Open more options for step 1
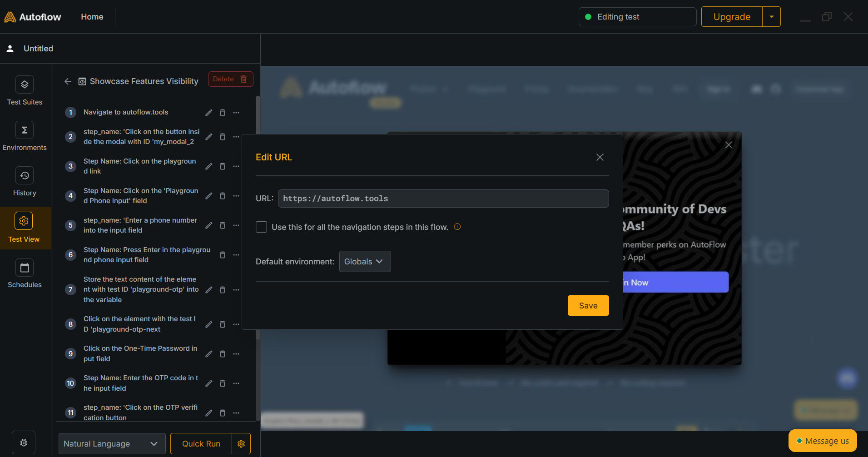Viewport: 868px width, 457px height. 236,113
